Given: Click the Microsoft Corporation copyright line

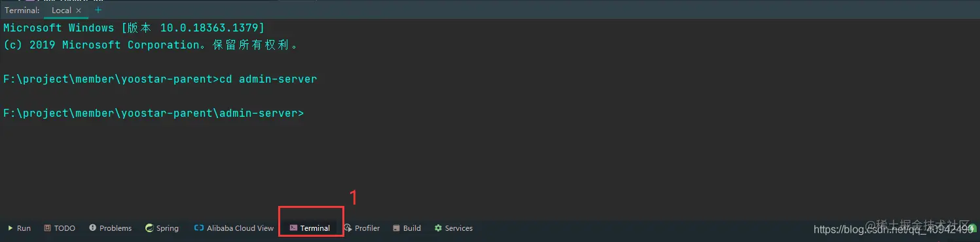Looking at the screenshot, I should coord(151,45).
